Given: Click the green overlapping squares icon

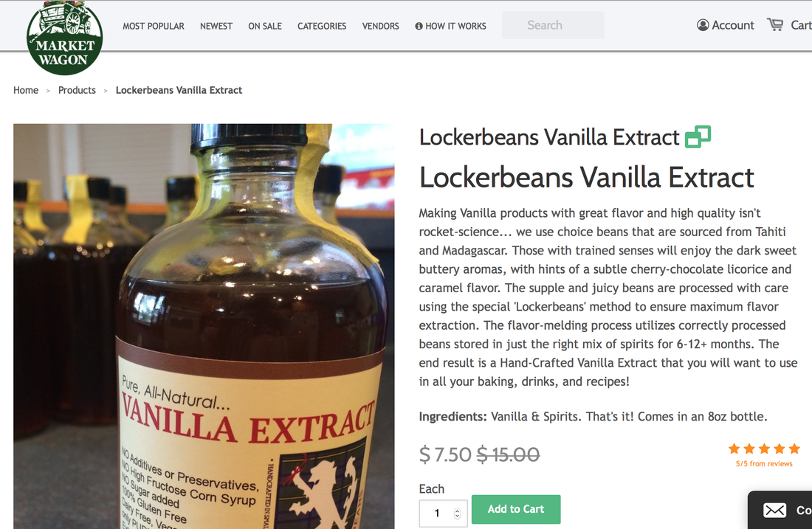Looking at the screenshot, I should click(698, 136).
